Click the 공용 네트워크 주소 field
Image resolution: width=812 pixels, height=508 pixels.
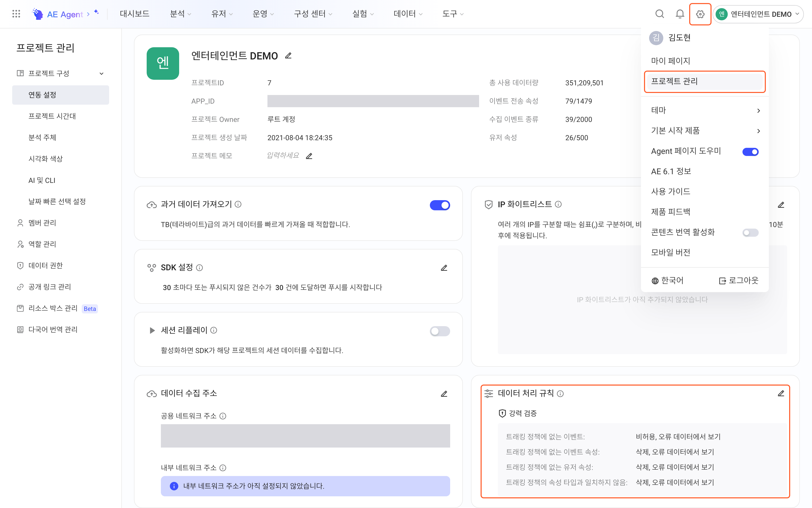point(305,436)
